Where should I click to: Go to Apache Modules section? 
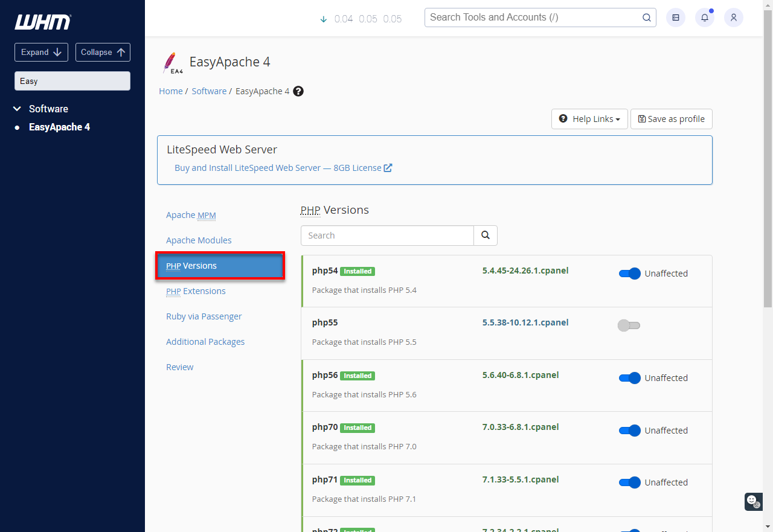[199, 240]
